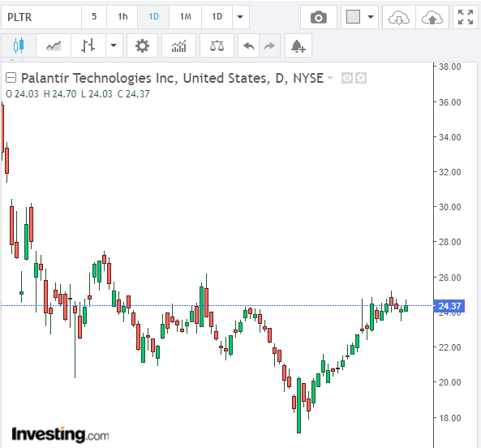Image resolution: width=481 pixels, height=448 pixels.
Task: Switch to area chart style
Action: point(54,45)
